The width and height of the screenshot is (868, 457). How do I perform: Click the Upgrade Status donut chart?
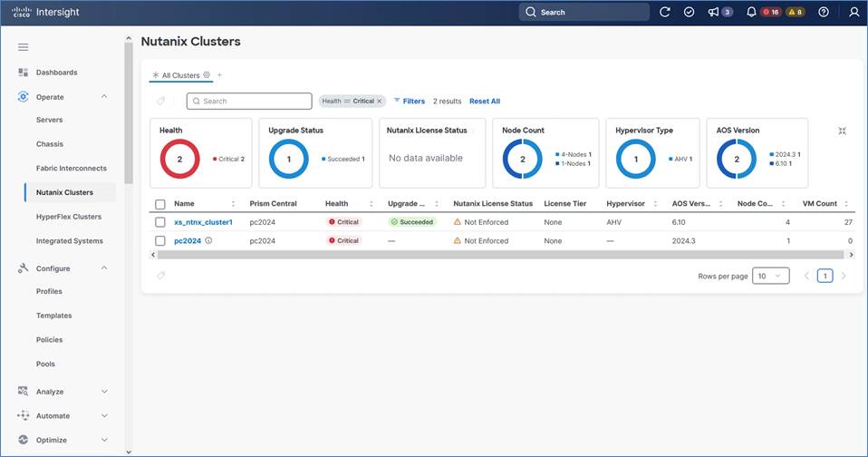coord(288,159)
